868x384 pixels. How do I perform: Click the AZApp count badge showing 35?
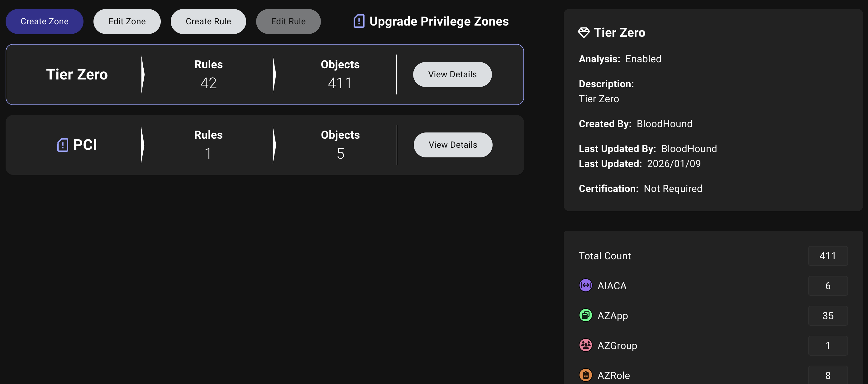click(x=828, y=315)
